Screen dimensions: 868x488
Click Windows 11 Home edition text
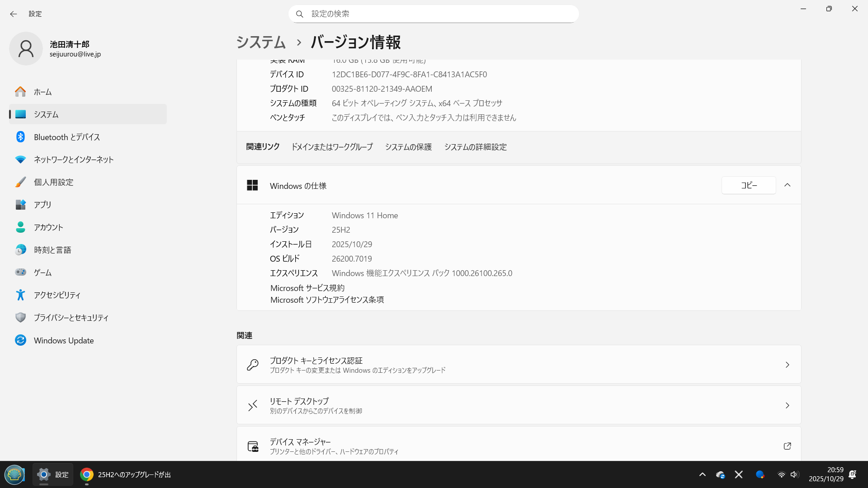[x=365, y=216]
